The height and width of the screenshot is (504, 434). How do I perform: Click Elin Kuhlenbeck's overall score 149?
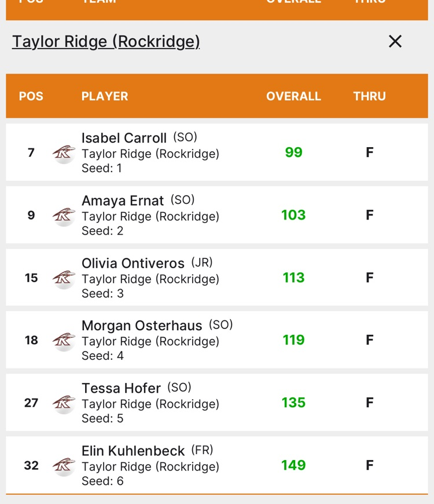coord(293,465)
